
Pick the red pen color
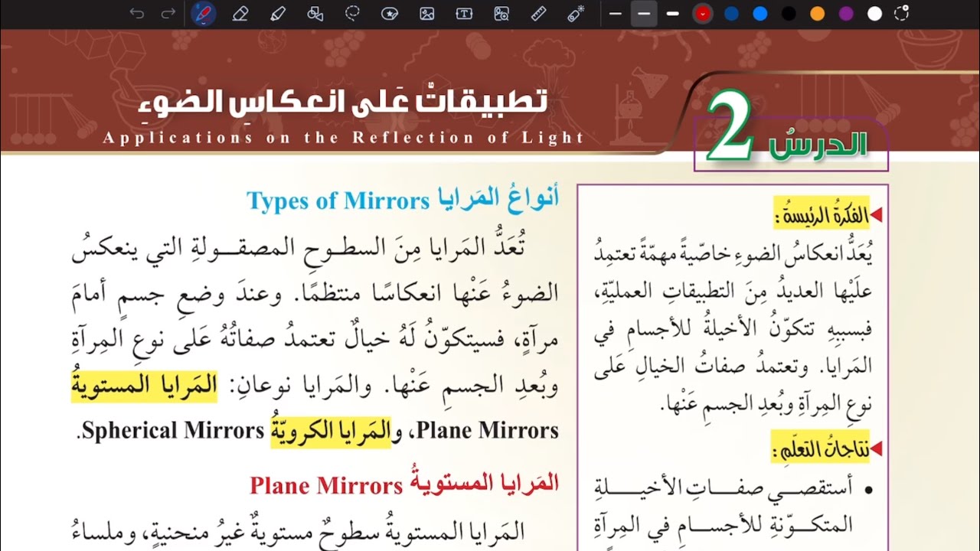tap(702, 14)
